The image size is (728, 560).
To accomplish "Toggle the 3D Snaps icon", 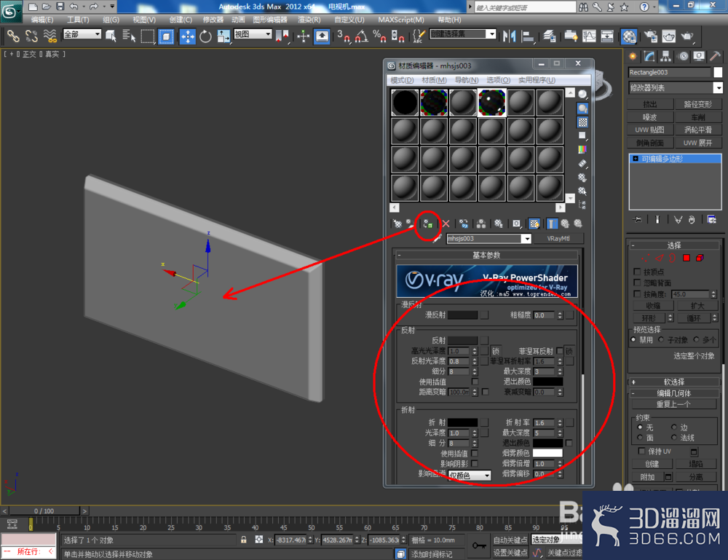I will 343,36.
